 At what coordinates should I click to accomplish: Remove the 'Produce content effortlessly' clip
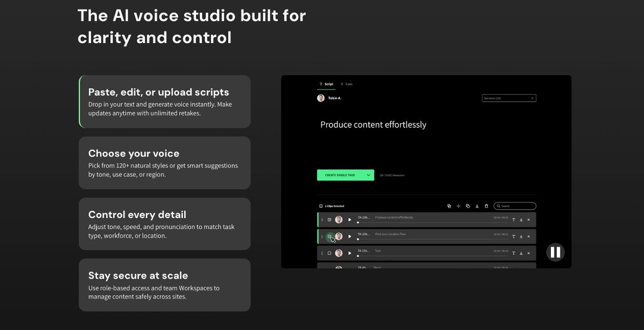pos(529,220)
